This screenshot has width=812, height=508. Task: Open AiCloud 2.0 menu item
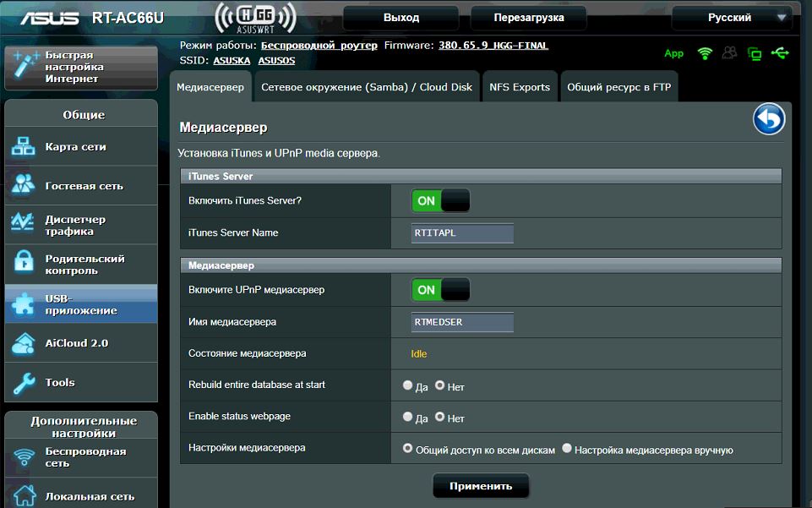[81, 343]
